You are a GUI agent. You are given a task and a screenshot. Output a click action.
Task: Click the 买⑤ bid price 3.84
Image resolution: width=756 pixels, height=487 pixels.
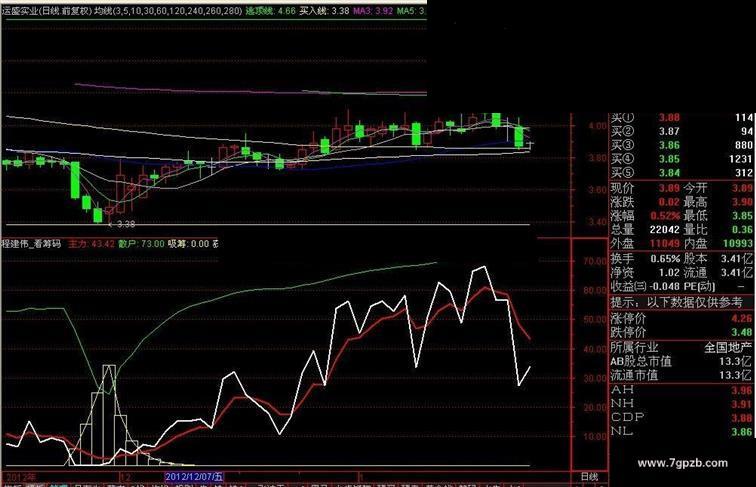669,173
